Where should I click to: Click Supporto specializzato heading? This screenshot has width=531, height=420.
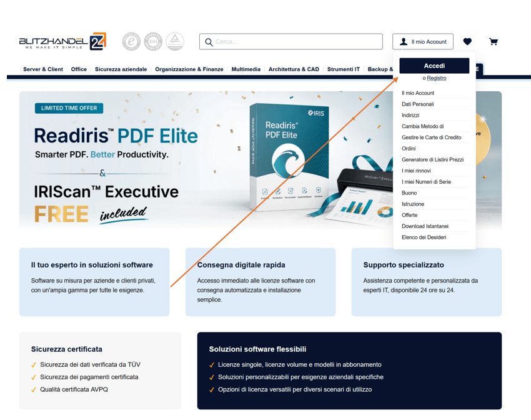(x=404, y=265)
